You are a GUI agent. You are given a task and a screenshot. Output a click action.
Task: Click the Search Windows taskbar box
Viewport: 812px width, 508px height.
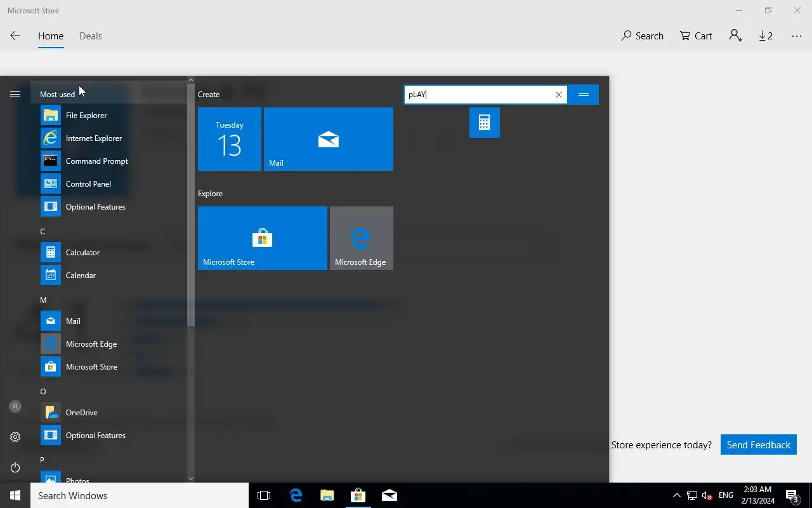coord(140,495)
